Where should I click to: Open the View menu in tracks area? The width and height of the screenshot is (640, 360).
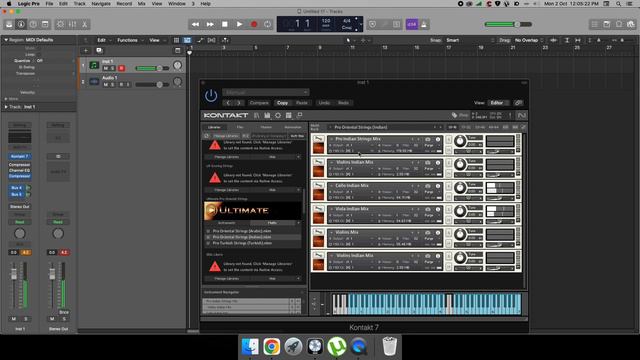pos(157,40)
